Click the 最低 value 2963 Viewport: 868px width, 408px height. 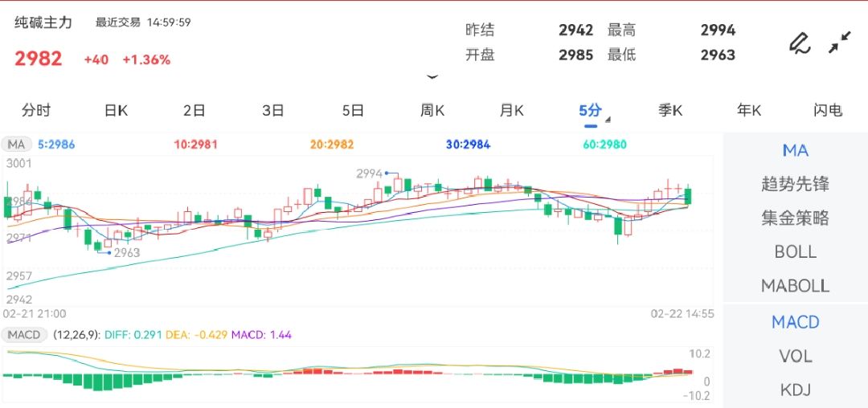tap(718, 55)
